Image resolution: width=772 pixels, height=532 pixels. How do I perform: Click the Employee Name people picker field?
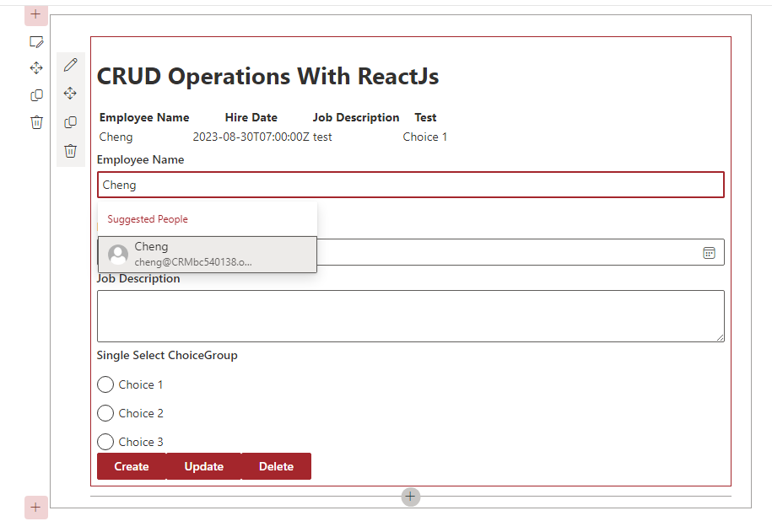(411, 185)
